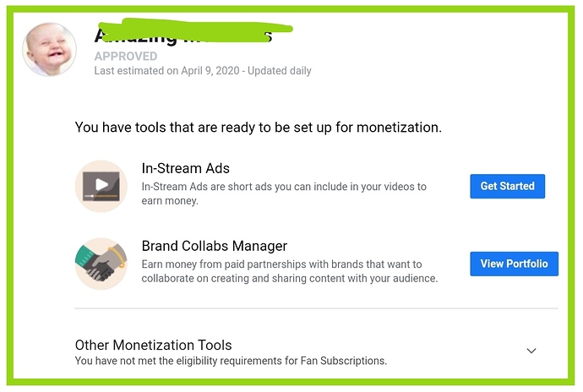583x392 pixels.
Task: Expand the Other Monetization Tools section heading
Action: [153, 346]
